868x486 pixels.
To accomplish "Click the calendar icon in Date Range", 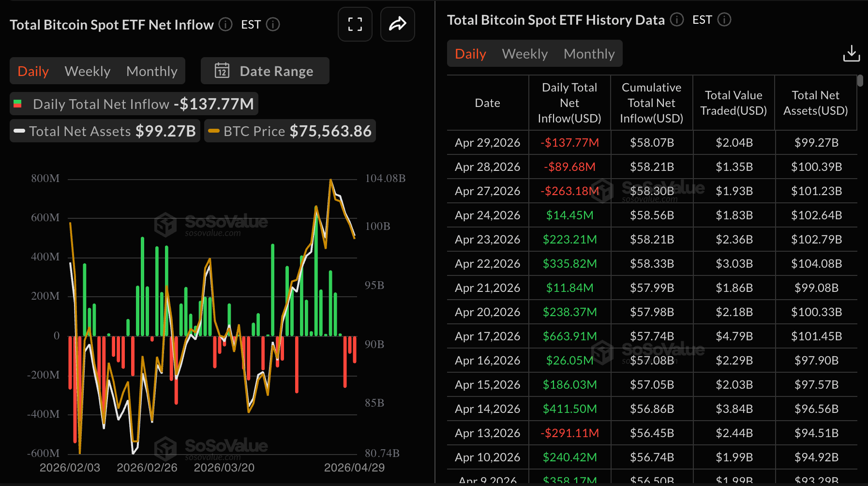I will (222, 71).
